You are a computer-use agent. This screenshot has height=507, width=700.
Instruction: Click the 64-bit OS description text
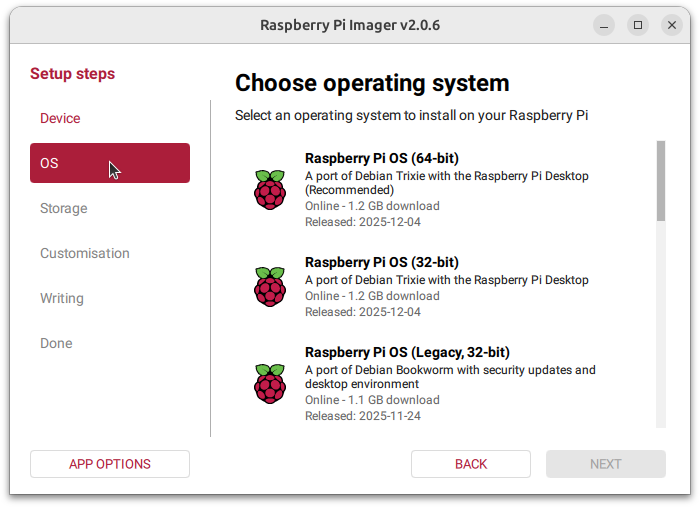[x=446, y=182]
